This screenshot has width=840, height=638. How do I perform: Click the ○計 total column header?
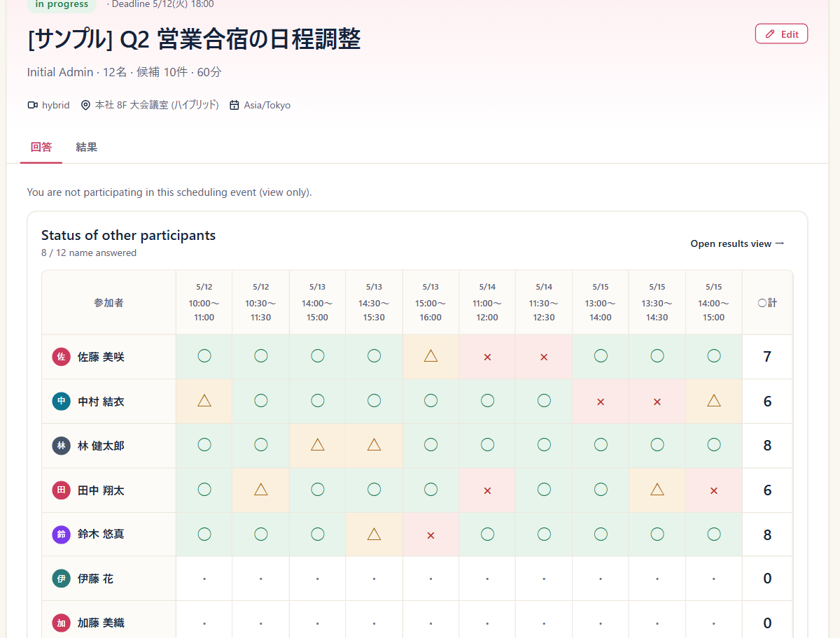(767, 302)
